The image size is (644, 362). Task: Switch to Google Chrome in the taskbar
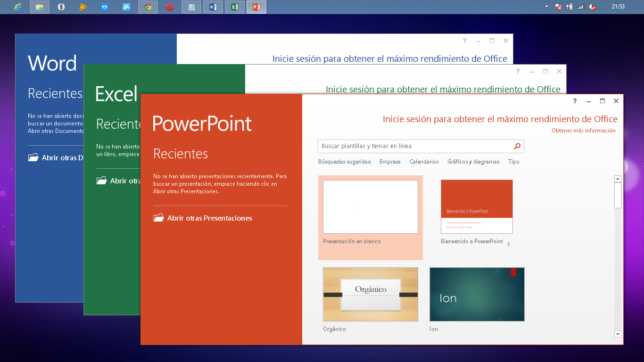pos(148,7)
